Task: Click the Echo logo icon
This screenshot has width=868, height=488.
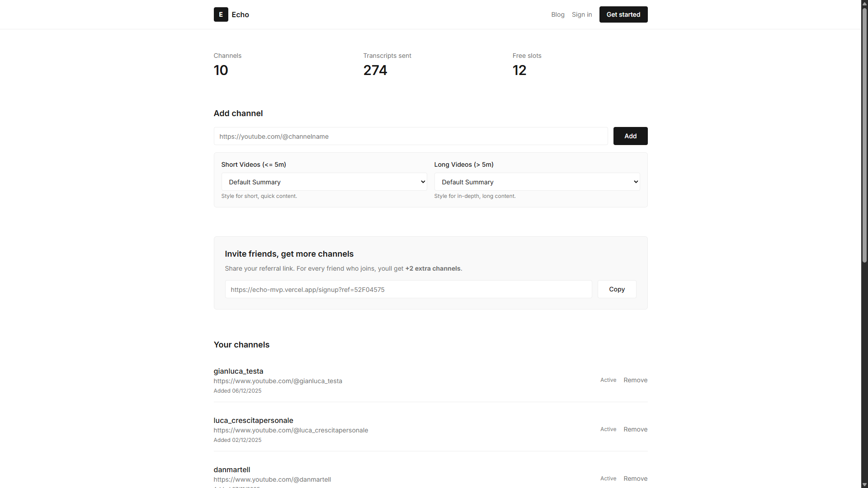Action: coord(221,14)
